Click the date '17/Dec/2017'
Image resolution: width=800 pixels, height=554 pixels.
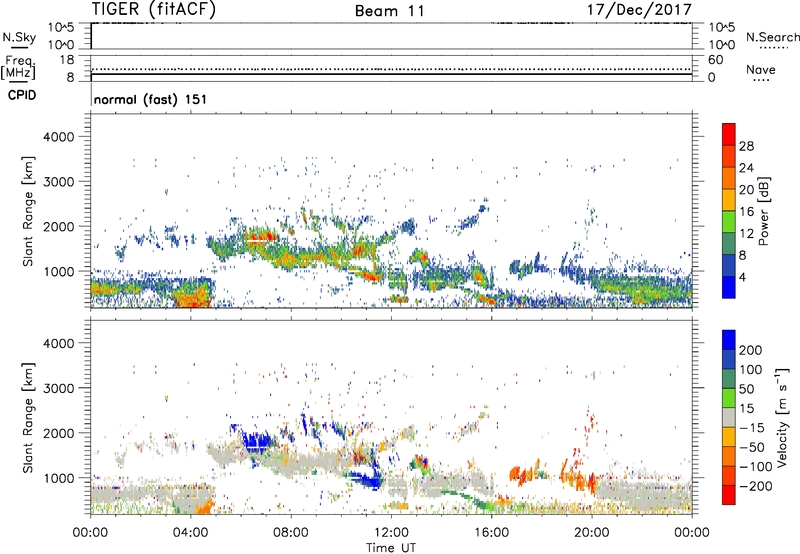coord(639,9)
